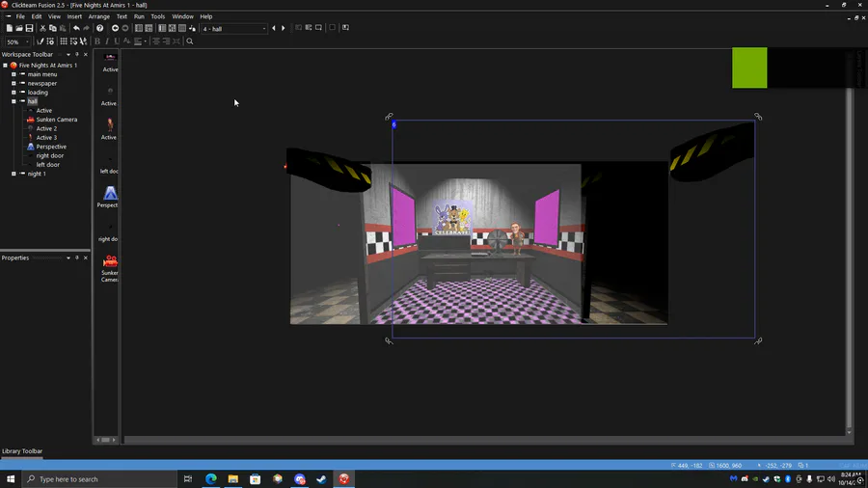The height and width of the screenshot is (488, 868).
Task: Expand the loading frame node
Action: coord(14,93)
